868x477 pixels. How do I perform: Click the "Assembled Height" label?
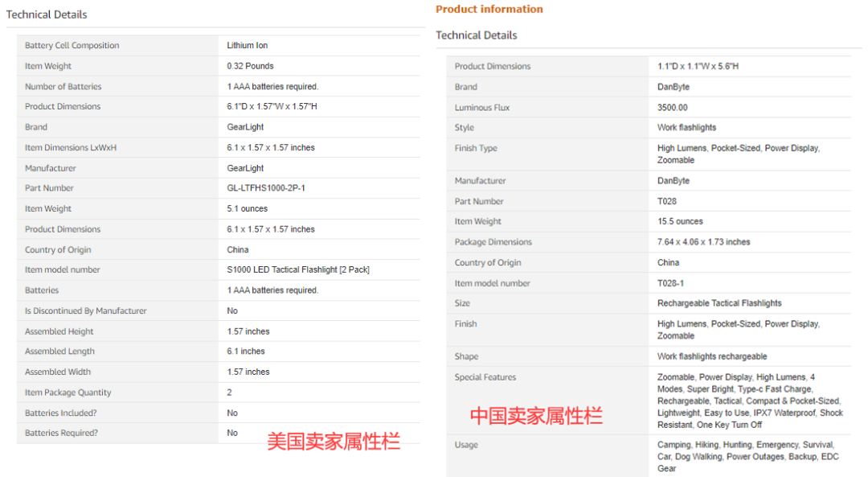click(59, 331)
